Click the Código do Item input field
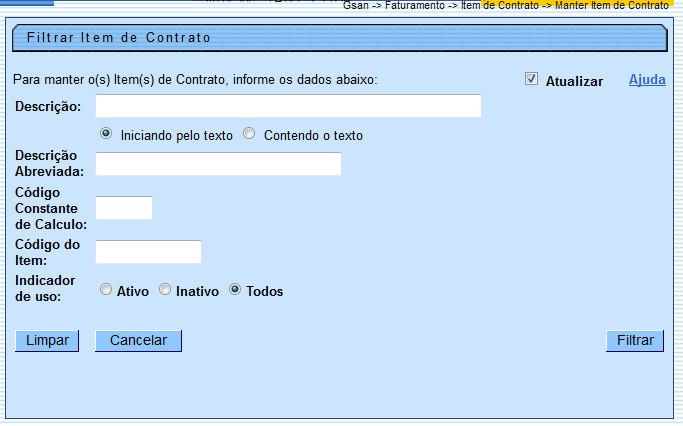Image resolution: width=683 pixels, height=426 pixels. tap(148, 252)
